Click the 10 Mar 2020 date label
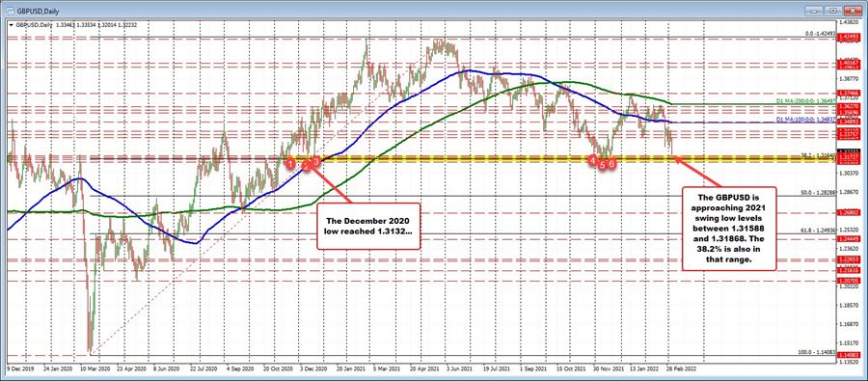 (x=95, y=367)
